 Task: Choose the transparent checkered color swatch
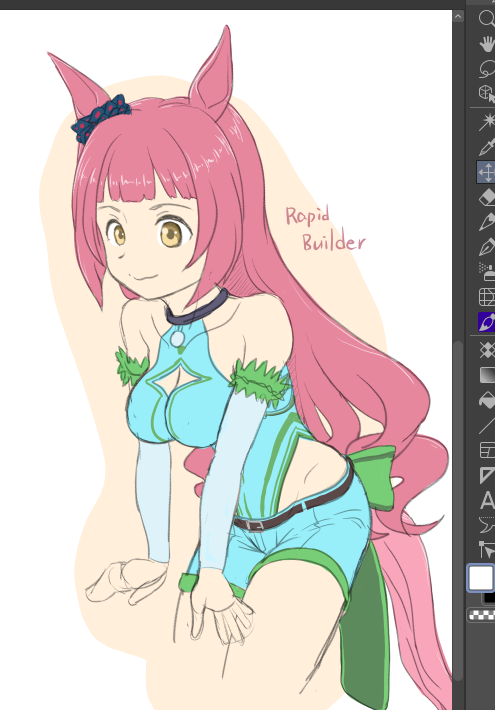coord(481,615)
